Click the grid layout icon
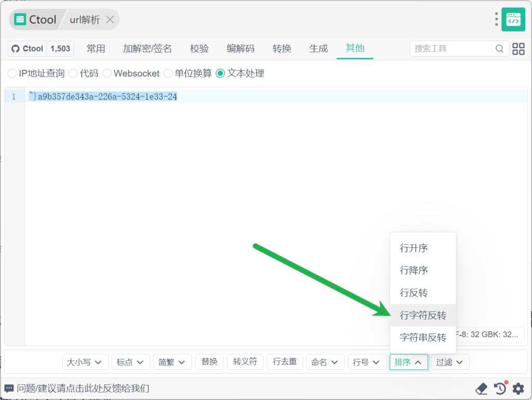This screenshot has width=532, height=400. point(518,49)
